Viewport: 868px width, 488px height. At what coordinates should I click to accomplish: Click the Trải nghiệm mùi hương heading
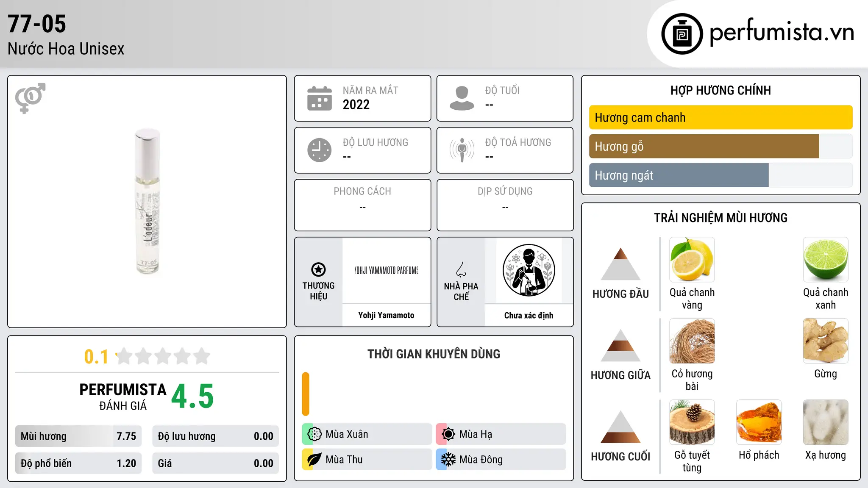721,218
